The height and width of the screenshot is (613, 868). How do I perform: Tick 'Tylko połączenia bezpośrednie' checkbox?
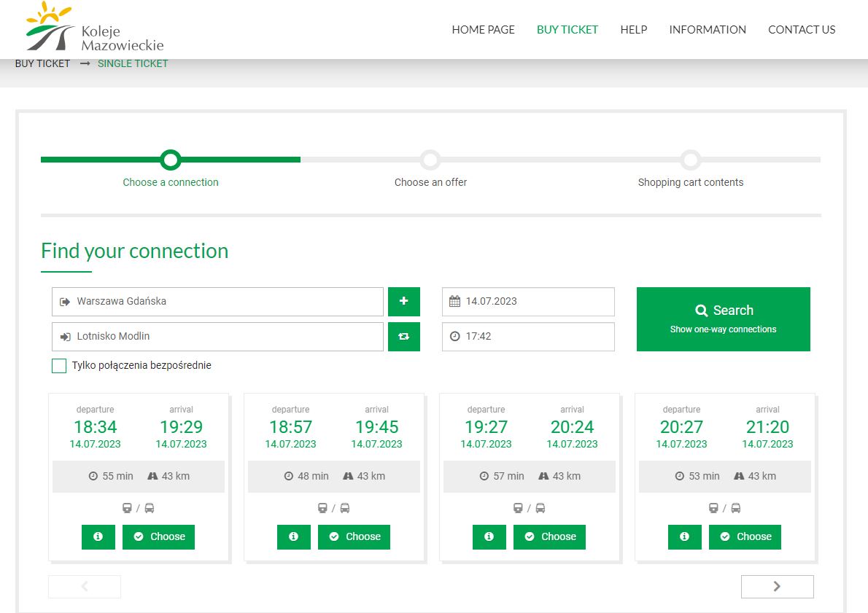coord(59,366)
